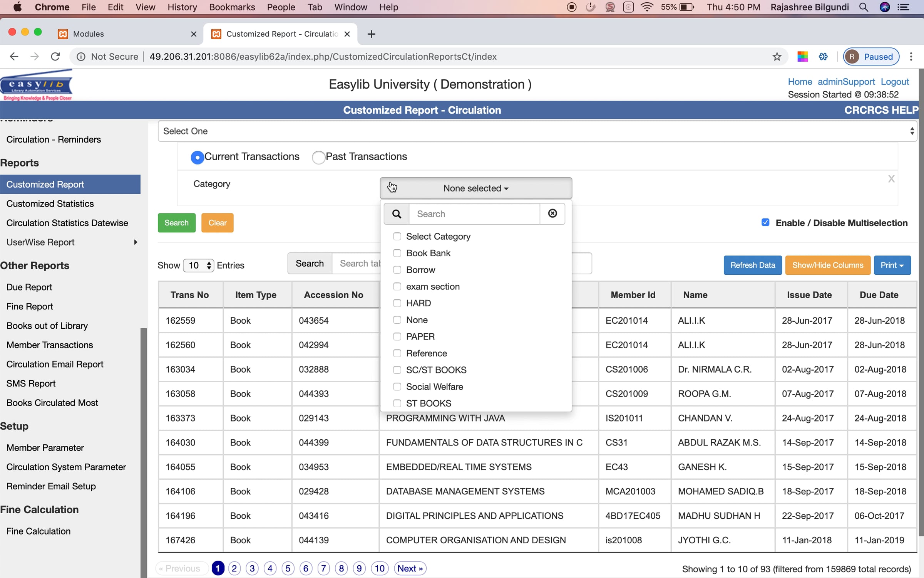Open the Bookmarks menu in menu bar
The image size is (924, 578).
click(232, 7)
